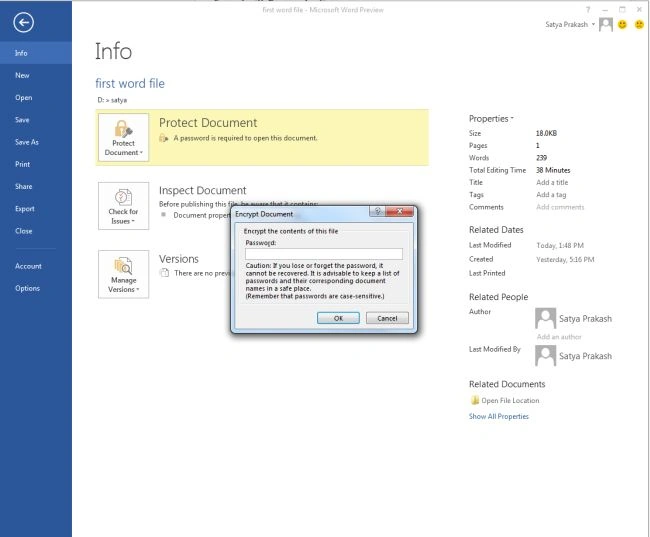Screen dimensions: 650x537
Task: Choose Save in the left sidebar
Action: click(36, 120)
